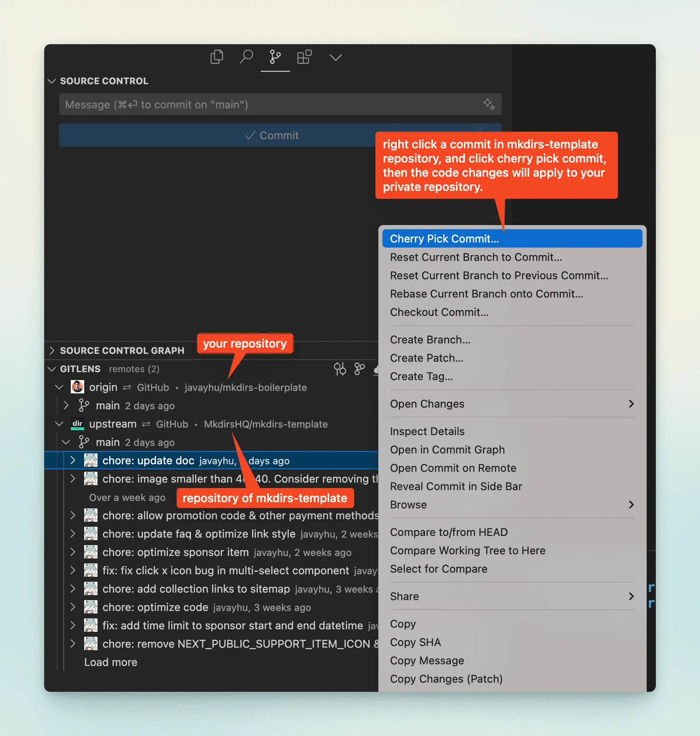Viewport: 700px width, 736px height.
Task: Click the 'Load more' link below the commits
Action: pos(110,662)
